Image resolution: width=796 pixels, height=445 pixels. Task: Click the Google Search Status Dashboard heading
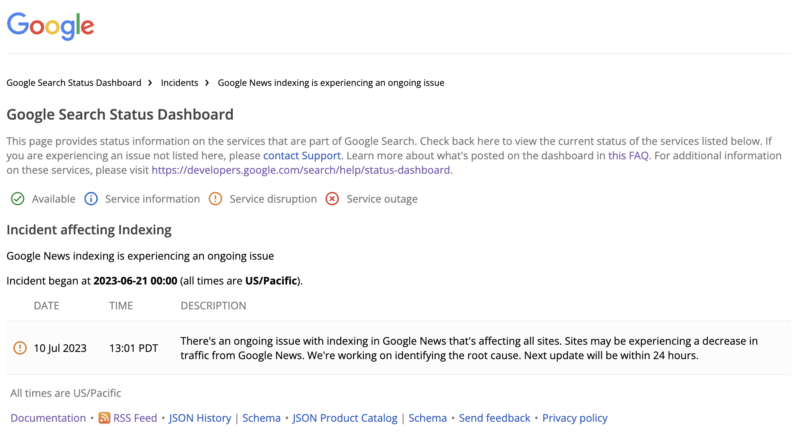120,115
